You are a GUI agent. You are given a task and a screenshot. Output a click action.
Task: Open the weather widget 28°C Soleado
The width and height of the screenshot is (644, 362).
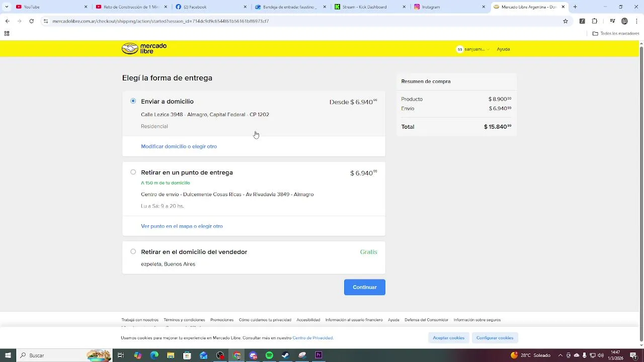click(x=530, y=355)
